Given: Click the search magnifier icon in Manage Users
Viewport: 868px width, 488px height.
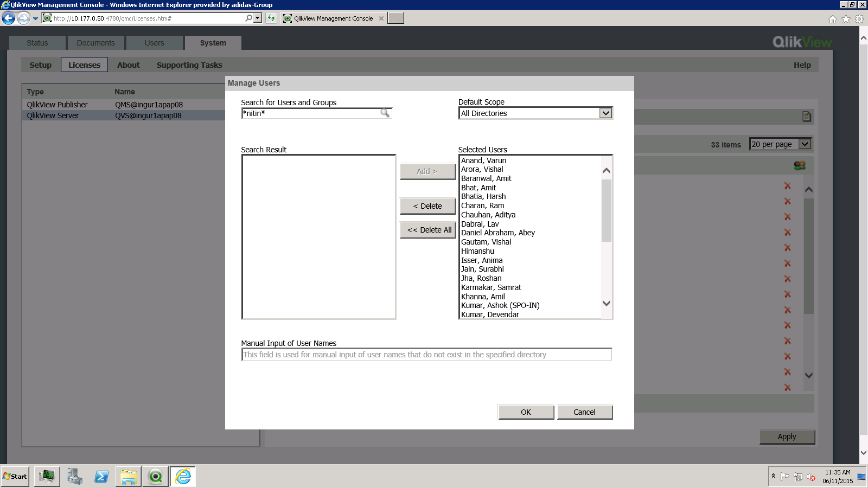Looking at the screenshot, I should click(385, 113).
